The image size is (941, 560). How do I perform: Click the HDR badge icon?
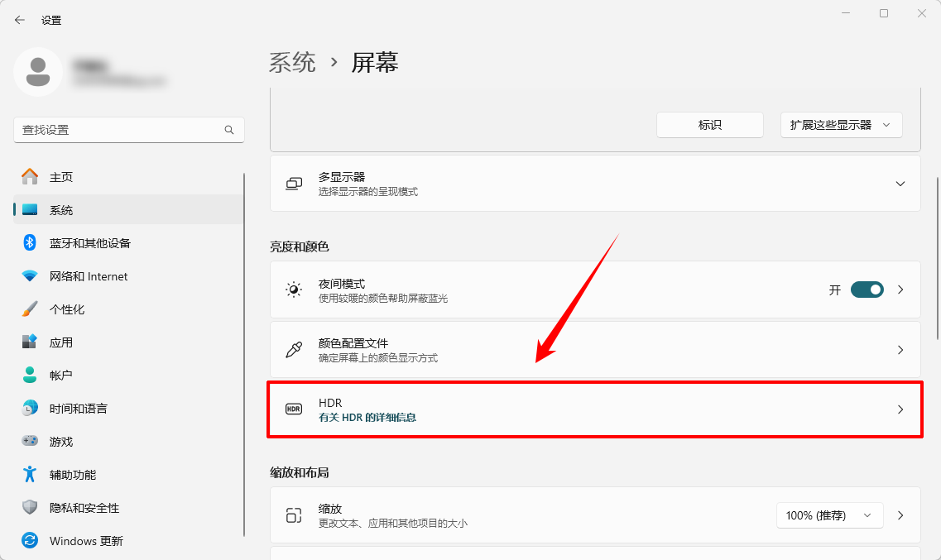tap(294, 409)
